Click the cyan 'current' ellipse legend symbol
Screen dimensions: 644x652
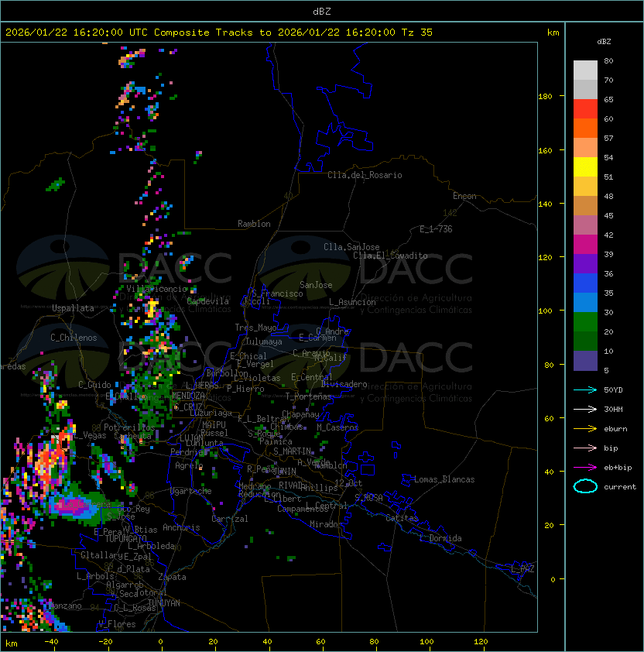tap(585, 486)
